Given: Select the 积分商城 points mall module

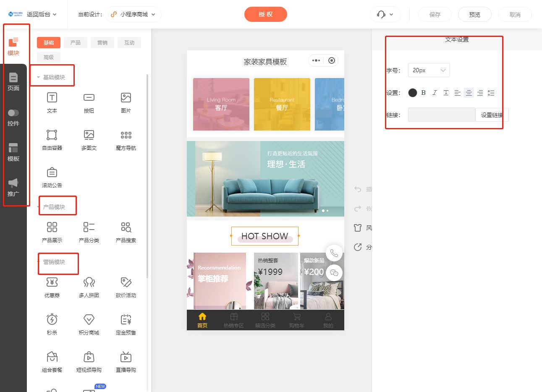Looking at the screenshot, I should [89, 324].
